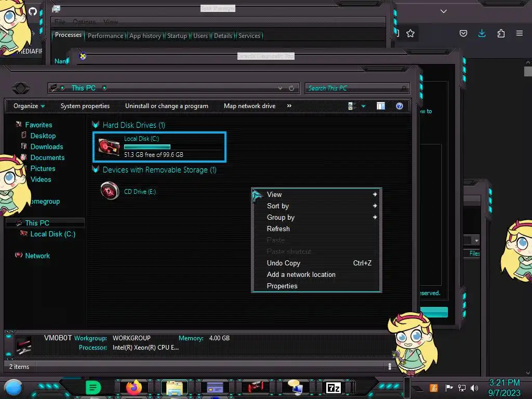Show more toolbar commands with the double chevron
This screenshot has height=399, width=532.
(289, 106)
